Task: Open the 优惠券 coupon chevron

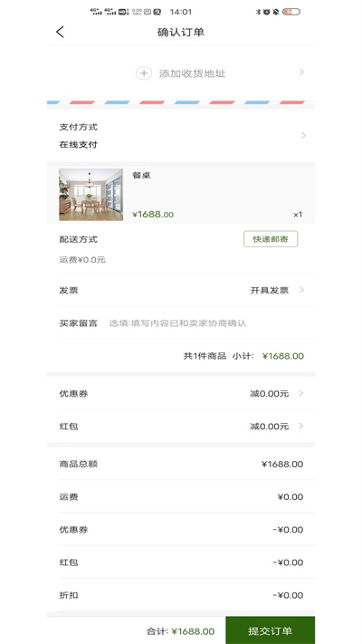Action: (300, 393)
